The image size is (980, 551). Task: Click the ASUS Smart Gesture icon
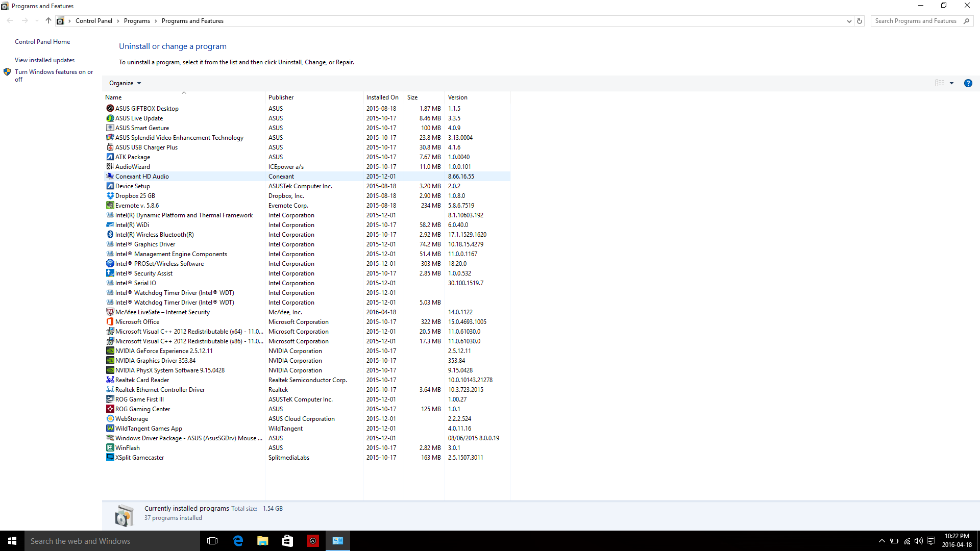[x=110, y=128]
